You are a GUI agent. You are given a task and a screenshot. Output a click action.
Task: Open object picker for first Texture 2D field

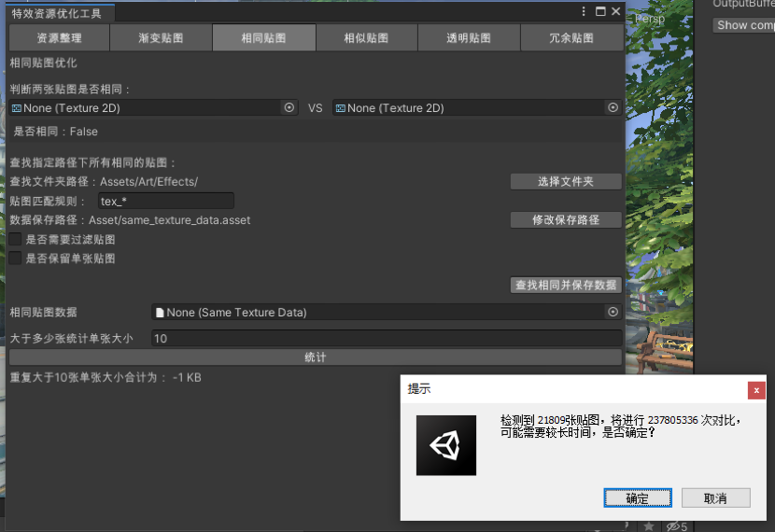[x=289, y=107]
